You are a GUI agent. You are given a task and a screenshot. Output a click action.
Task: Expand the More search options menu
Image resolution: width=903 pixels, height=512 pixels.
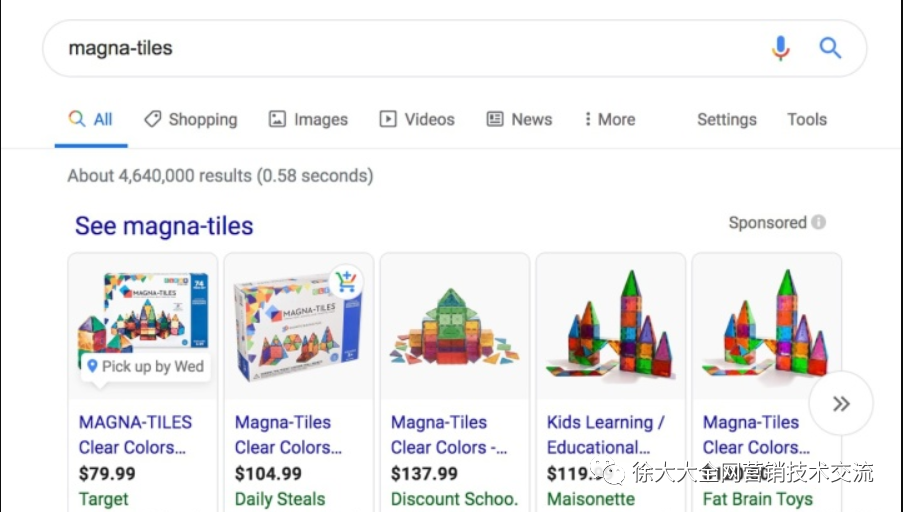click(x=610, y=119)
